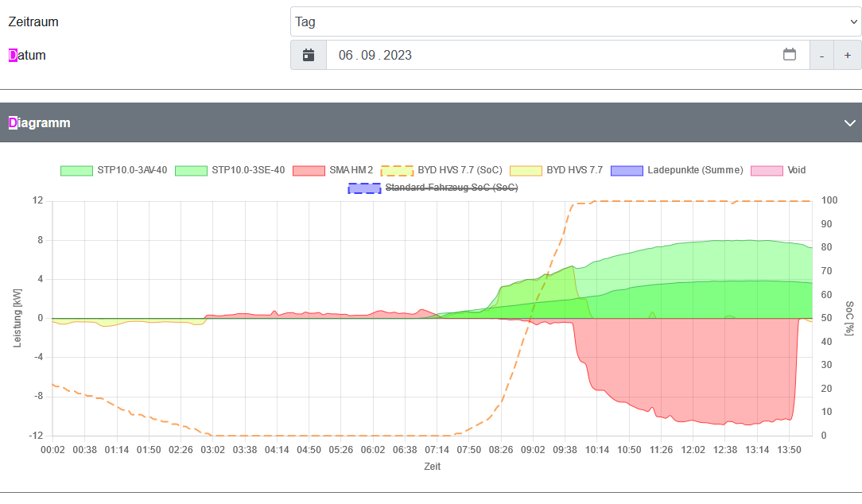Screen dimensions: 862x504
Task: Click the blue Ladepunkte legend color box
Action: [627, 170]
